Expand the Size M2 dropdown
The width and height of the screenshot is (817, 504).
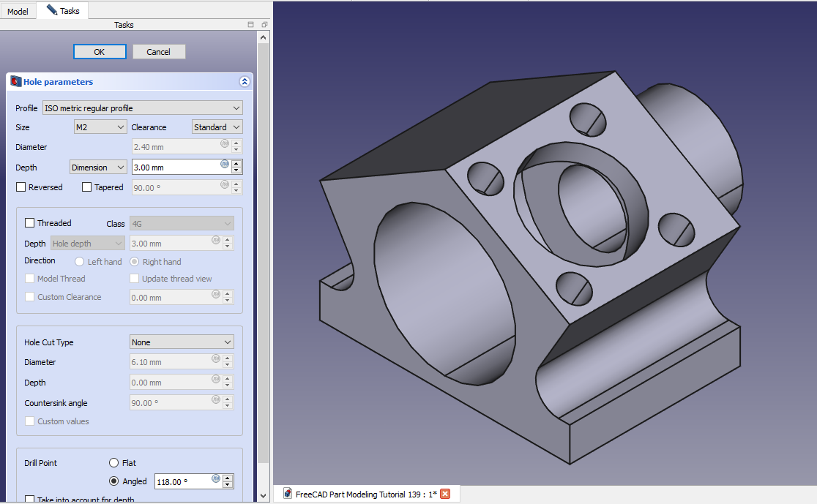[100, 127]
